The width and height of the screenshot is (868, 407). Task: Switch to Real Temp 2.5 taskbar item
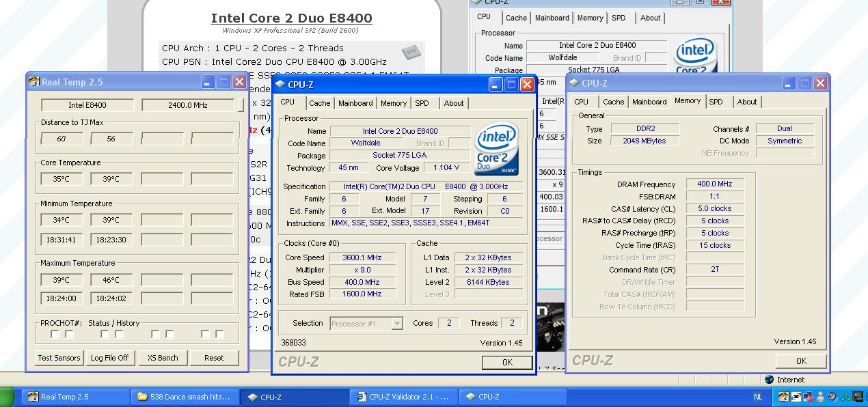pos(75,397)
